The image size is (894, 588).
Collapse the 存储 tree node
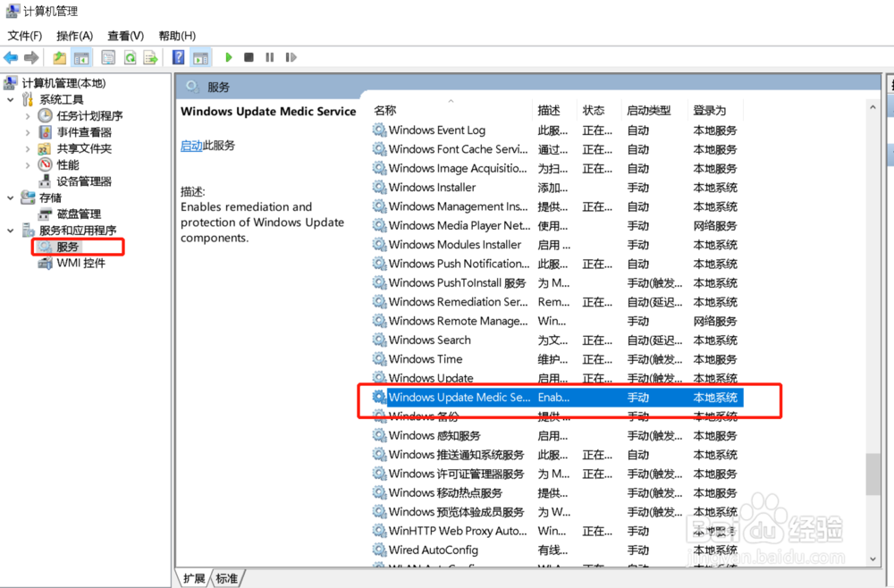pos(10,197)
